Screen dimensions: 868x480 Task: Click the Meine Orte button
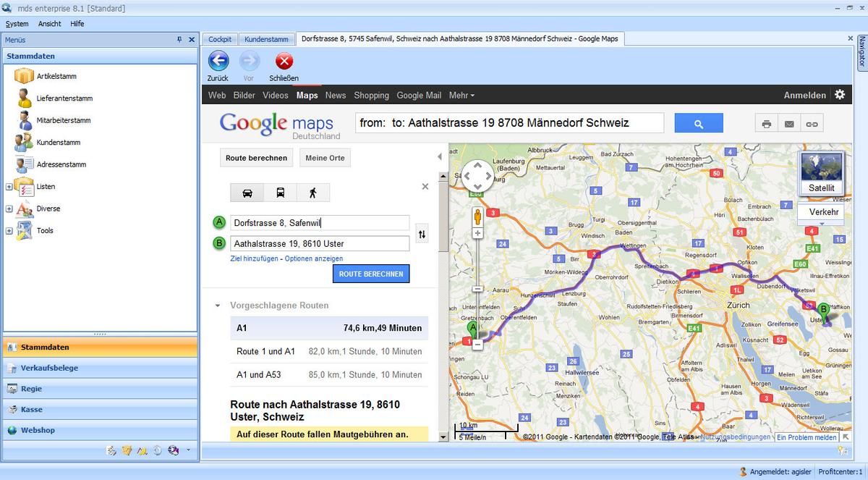(325, 158)
